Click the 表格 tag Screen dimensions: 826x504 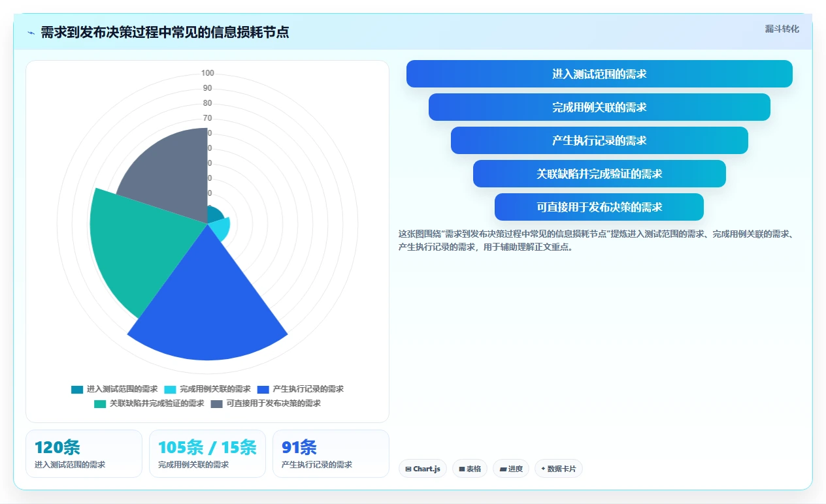tap(470, 469)
